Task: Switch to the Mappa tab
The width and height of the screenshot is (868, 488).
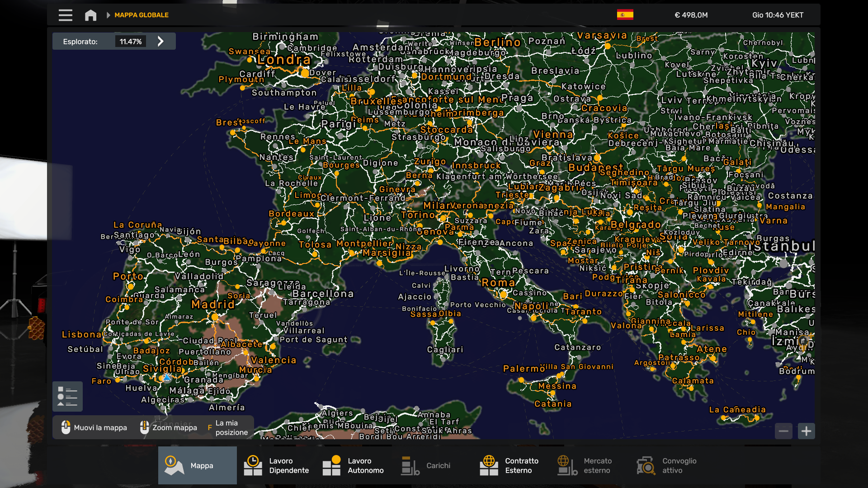Action: coord(197,465)
